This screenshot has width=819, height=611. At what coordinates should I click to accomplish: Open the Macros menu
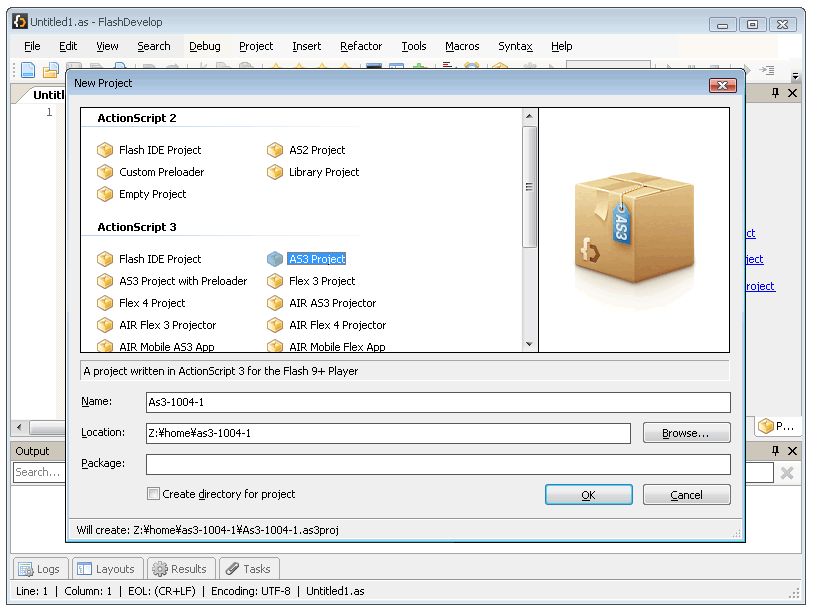tap(462, 46)
